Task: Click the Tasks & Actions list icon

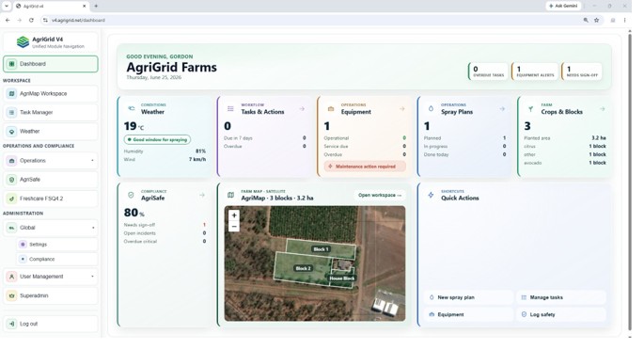Action: click(x=230, y=109)
